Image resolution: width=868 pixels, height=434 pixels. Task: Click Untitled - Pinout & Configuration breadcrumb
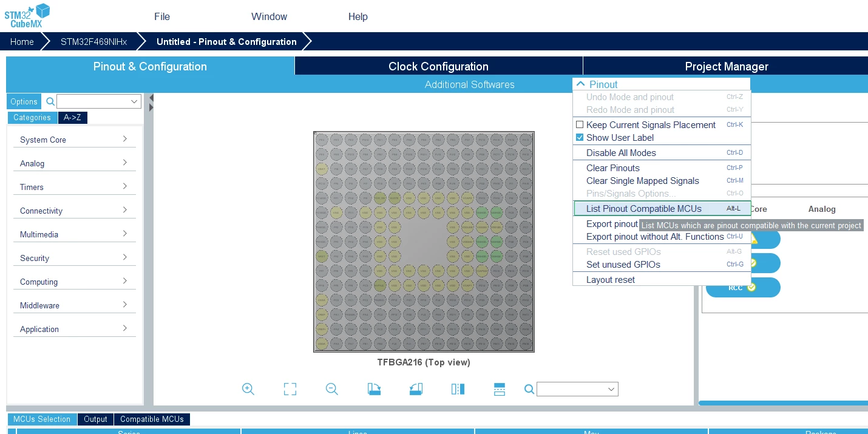[x=226, y=42]
